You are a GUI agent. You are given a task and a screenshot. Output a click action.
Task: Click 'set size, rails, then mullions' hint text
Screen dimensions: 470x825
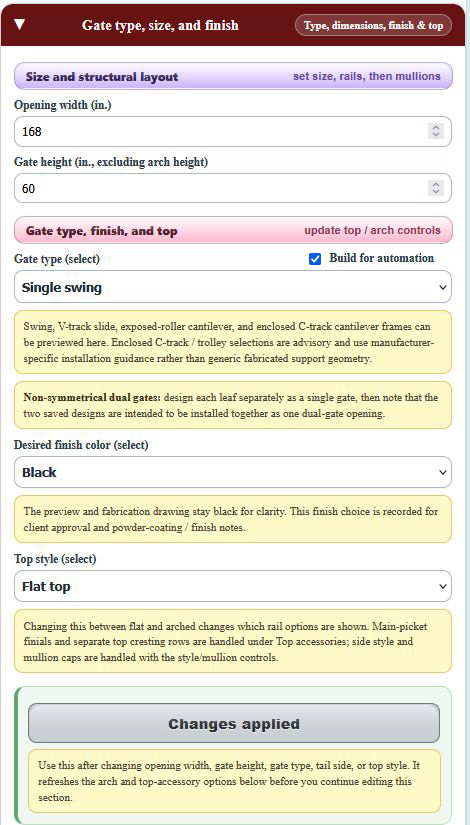pos(367,76)
